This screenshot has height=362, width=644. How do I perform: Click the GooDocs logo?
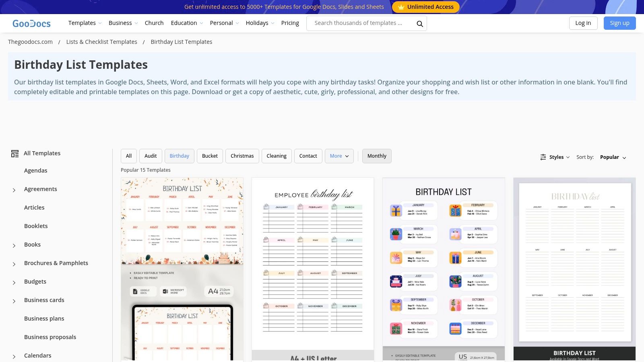click(31, 23)
